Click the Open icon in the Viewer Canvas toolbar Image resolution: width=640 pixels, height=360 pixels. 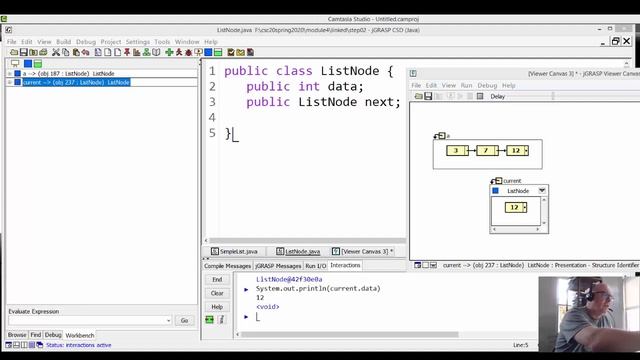point(418,96)
